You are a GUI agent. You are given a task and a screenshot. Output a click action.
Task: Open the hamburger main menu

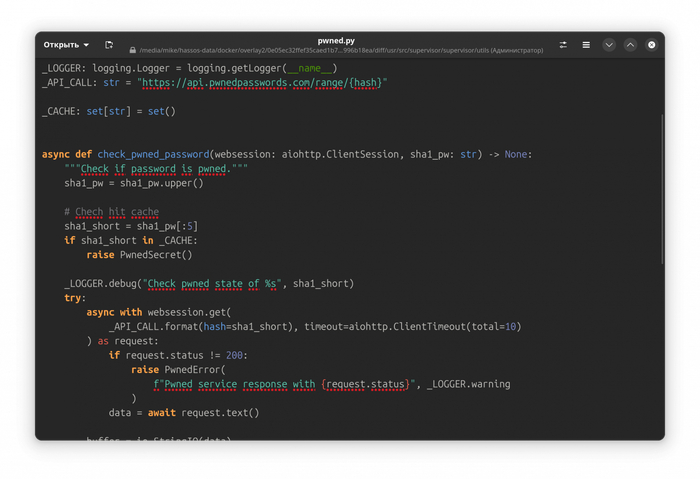coord(586,45)
